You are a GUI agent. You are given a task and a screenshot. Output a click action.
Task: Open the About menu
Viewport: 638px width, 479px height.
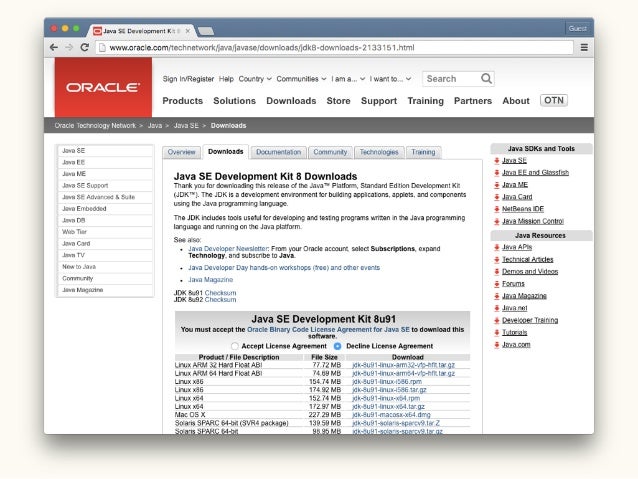pyautogui.click(x=516, y=101)
